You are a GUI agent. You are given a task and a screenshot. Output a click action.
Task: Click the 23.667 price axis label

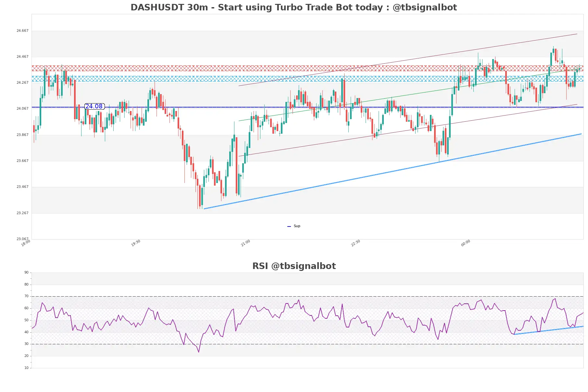coord(22,161)
